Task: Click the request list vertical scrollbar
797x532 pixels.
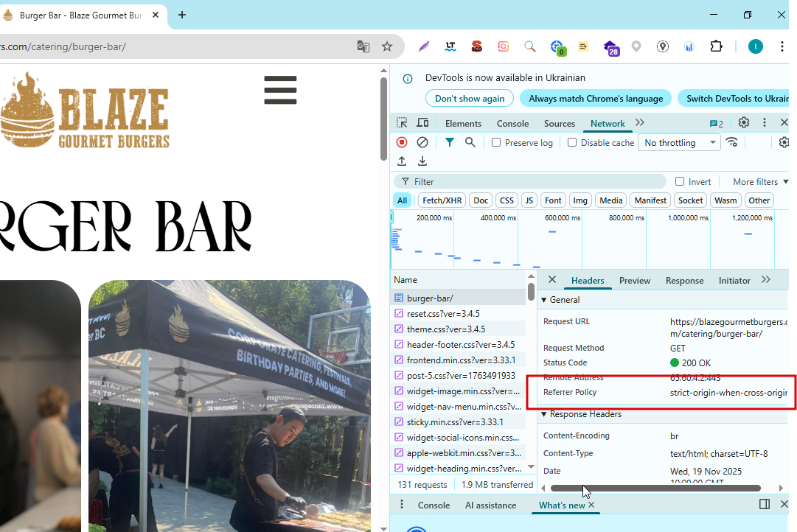Action: click(531, 292)
